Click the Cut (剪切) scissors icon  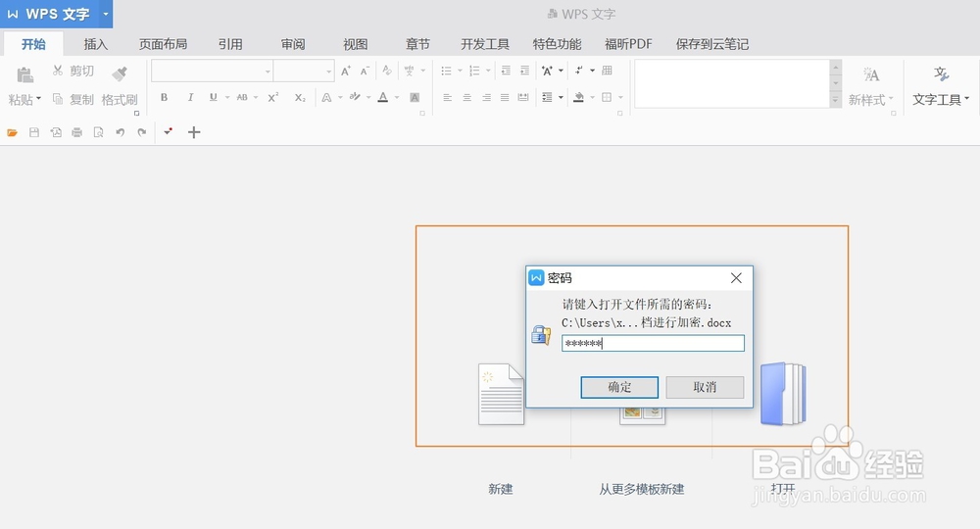point(58,71)
